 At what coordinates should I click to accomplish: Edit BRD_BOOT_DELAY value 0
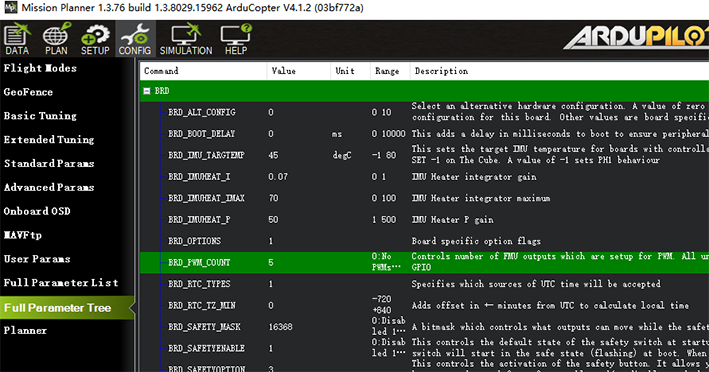[270, 134]
